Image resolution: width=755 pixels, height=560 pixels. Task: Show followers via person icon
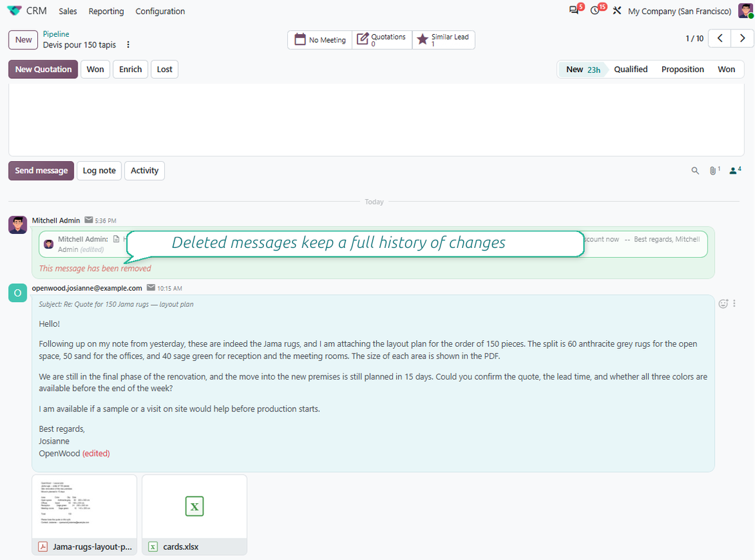pyautogui.click(x=735, y=170)
